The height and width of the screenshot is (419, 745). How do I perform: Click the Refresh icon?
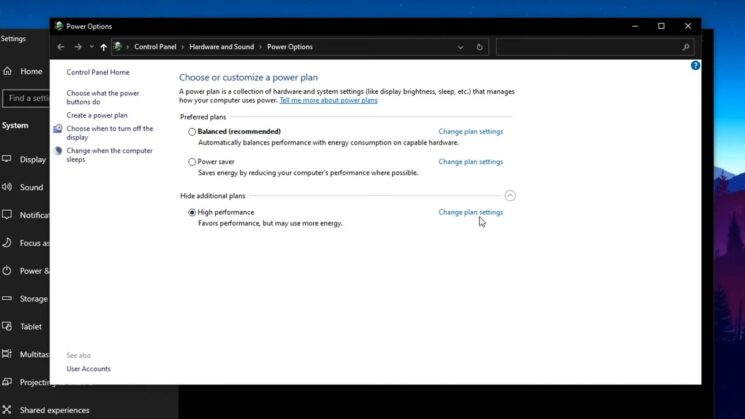[x=479, y=47]
